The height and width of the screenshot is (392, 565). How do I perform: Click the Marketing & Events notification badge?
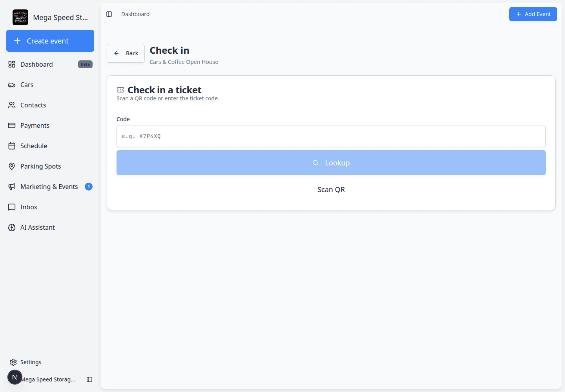point(89,187)
